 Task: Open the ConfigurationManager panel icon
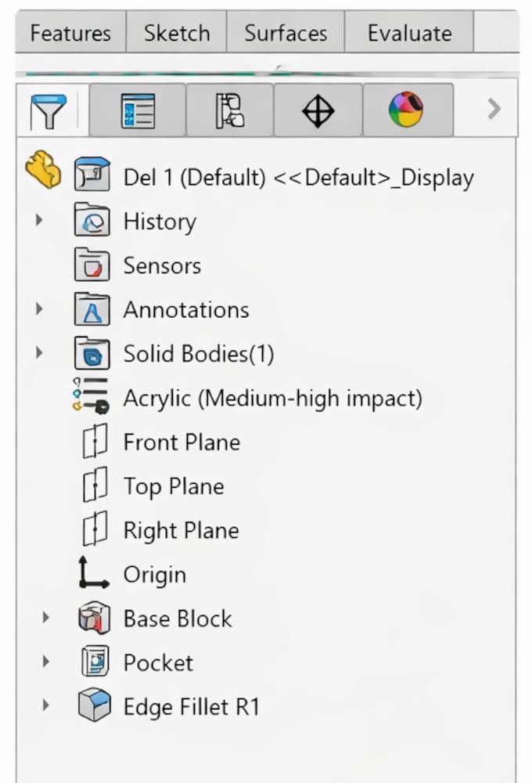click(228, 110)
